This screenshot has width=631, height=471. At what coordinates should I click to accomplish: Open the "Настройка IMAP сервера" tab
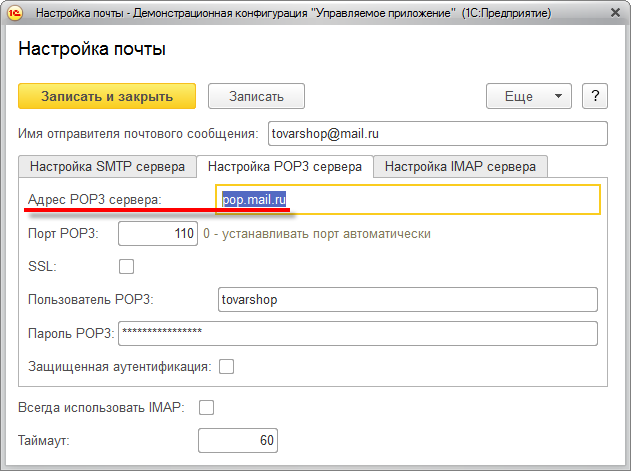[461, 166]
